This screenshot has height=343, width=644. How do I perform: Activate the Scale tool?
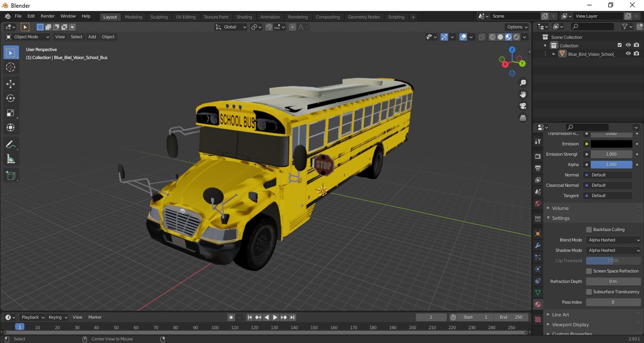pos(11,113)
